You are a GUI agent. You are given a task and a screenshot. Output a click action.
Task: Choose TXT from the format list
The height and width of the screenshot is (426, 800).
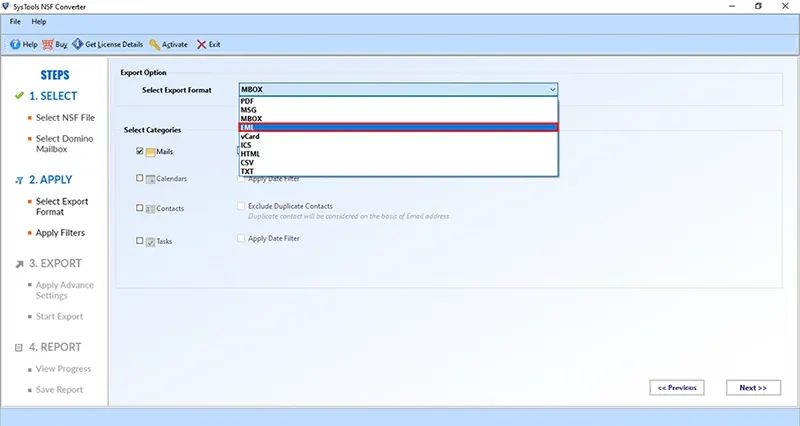pyautogui.click(x=398, y=171)
